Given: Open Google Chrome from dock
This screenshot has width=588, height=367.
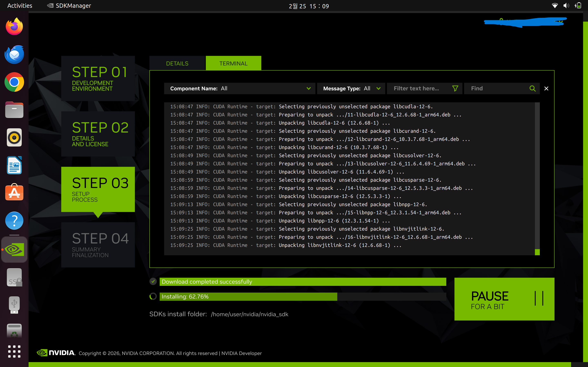Looking at the screenshot, I should 14,82.
